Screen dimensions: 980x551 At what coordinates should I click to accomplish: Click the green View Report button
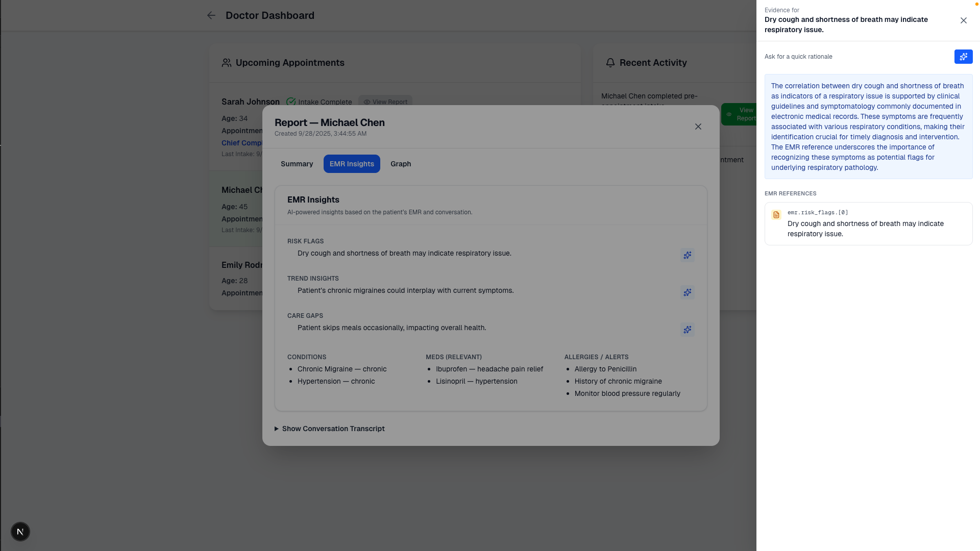pyautogui.click(x=739, y=114)
